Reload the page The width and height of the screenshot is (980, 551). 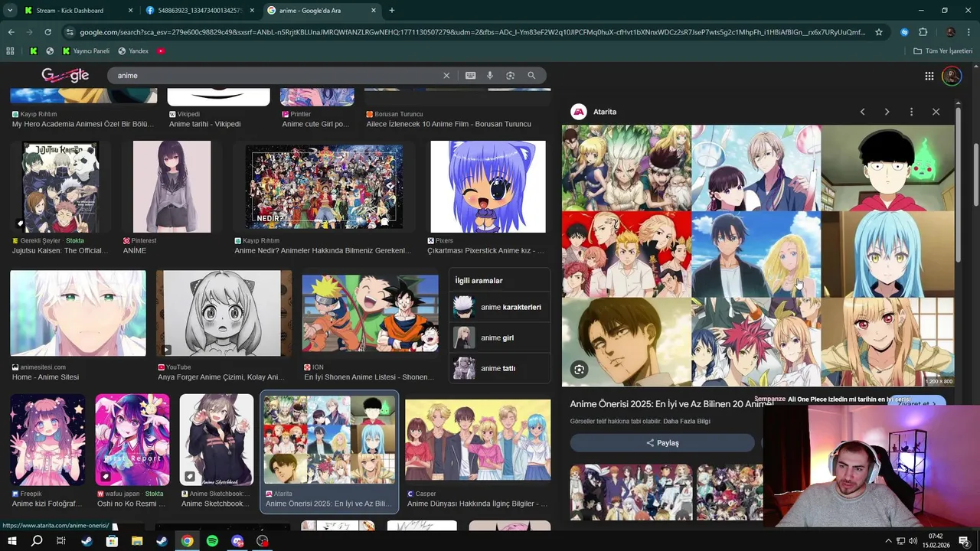point(47,32)
